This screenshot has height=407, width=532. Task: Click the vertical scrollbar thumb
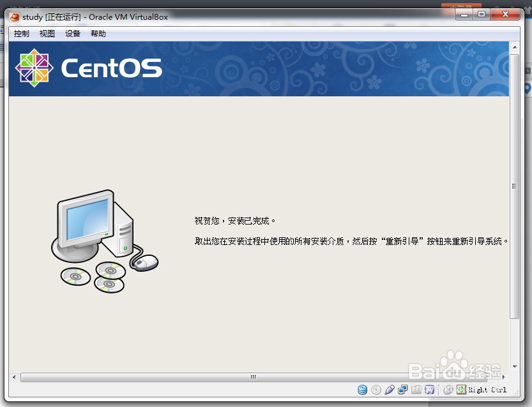pyautogui.click(x=515, y=186)
